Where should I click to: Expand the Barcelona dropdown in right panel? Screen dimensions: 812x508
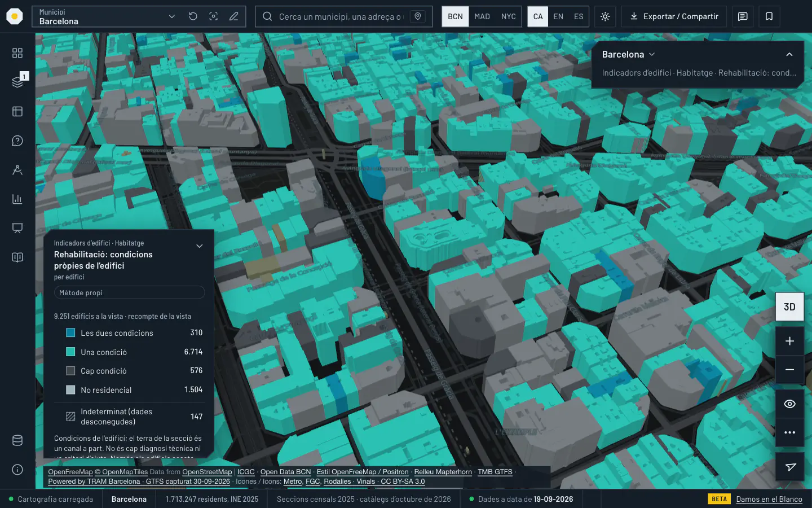point(628,54)
